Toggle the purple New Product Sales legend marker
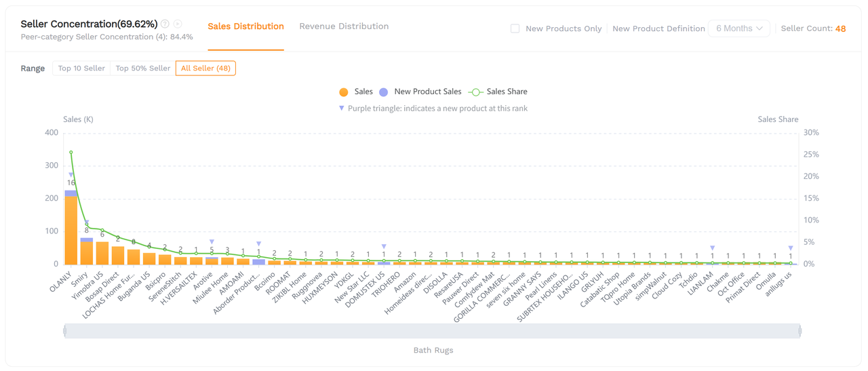The image size is (868, 371). click(x=384, y=92)
